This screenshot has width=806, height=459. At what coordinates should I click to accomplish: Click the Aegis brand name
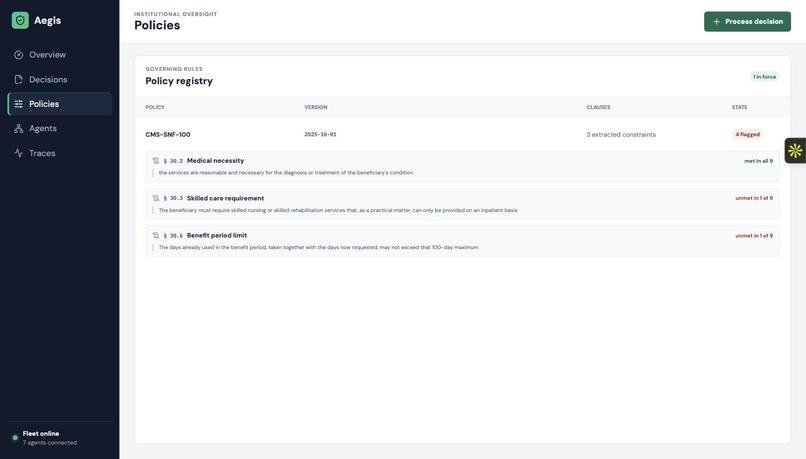click(47, 21)
